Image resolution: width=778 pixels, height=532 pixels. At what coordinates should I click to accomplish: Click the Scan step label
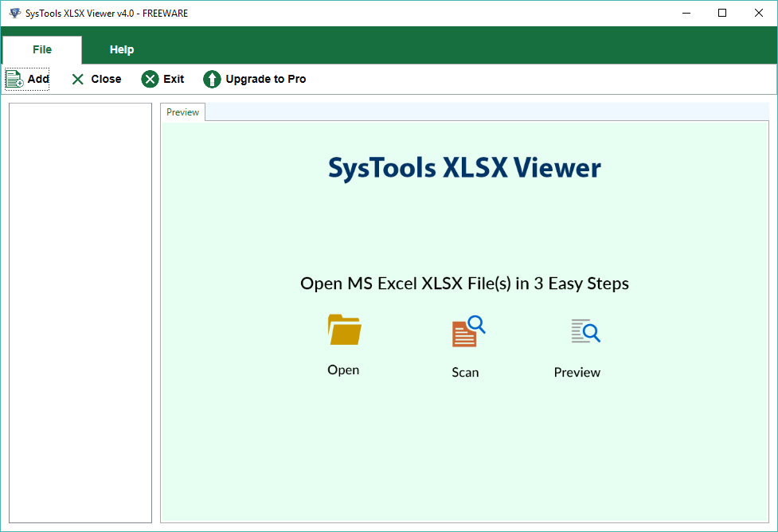[x=465, y=372]
